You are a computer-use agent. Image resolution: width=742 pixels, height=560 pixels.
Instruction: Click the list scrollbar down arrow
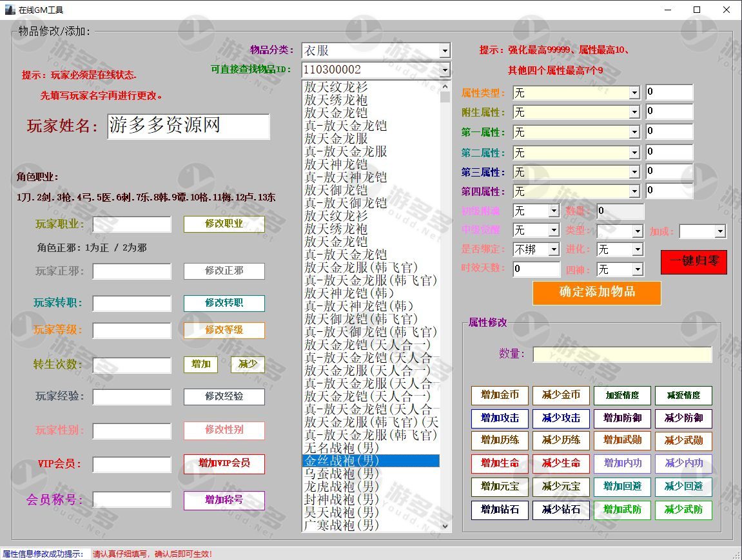click(445, 526)
